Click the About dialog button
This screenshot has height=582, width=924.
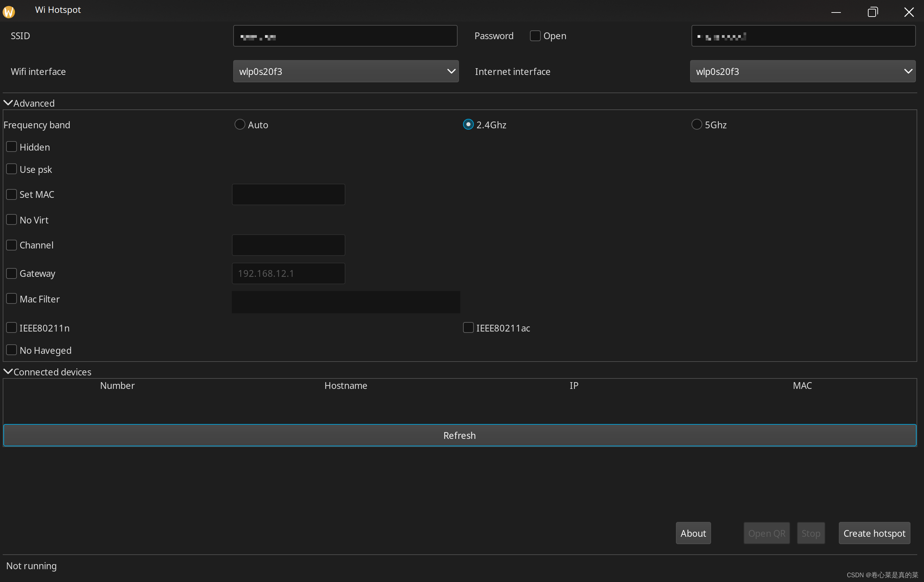coord(694,533)
